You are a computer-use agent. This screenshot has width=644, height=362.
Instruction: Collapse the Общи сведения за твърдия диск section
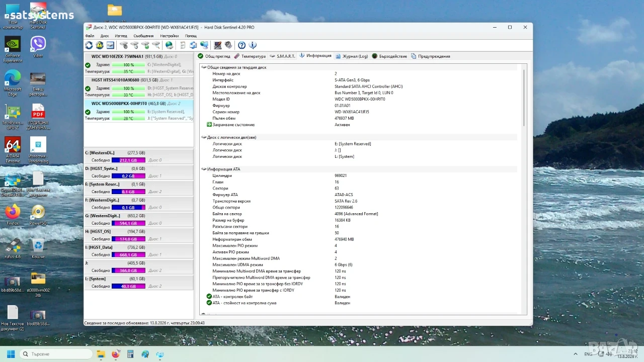[x=204, y=67]
